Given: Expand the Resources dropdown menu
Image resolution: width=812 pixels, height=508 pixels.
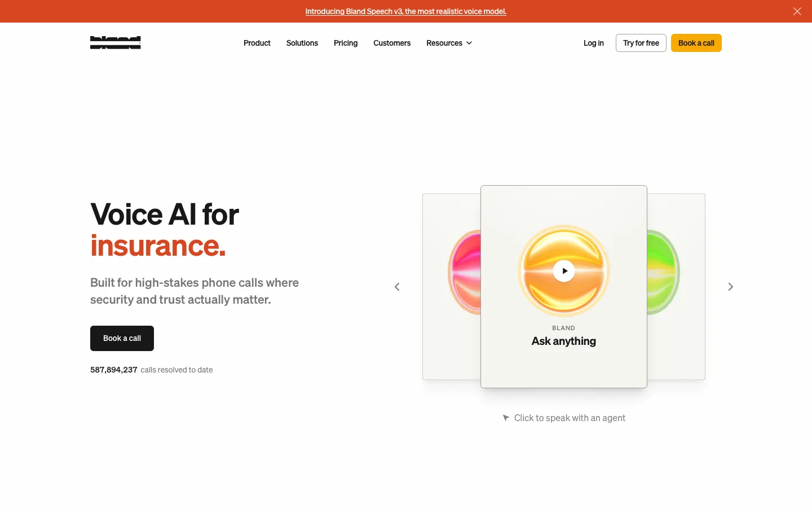Looking at the screenshot, I should click(449, 43).
